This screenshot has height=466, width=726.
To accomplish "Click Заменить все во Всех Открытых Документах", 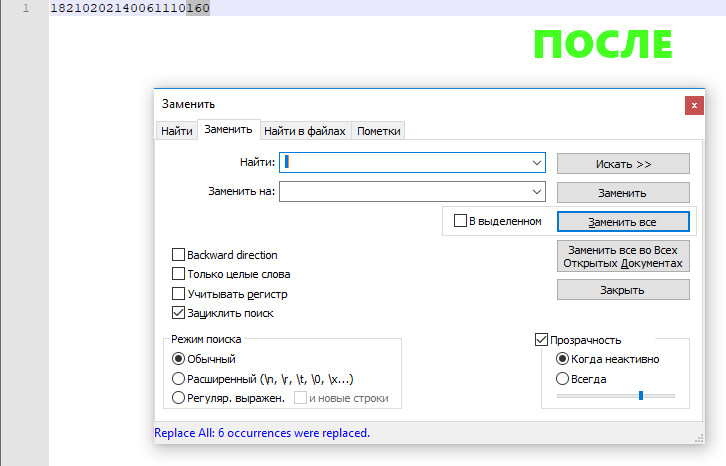I will (x=623, y=257).
